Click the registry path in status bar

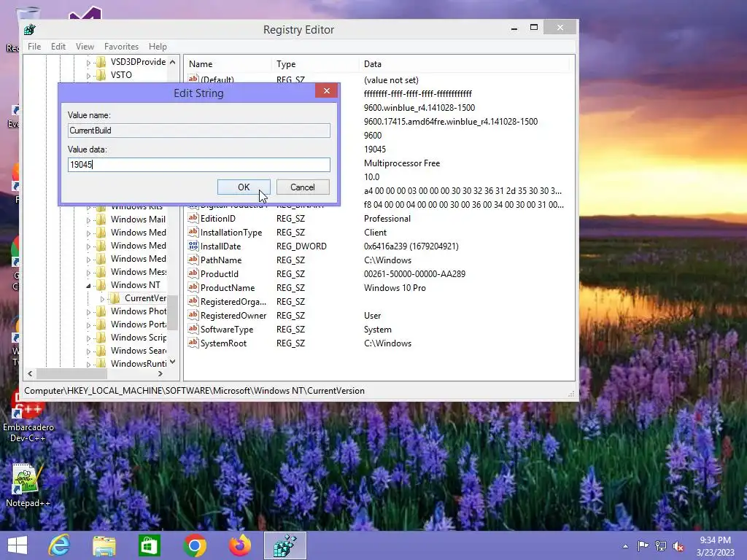[194, 391]
